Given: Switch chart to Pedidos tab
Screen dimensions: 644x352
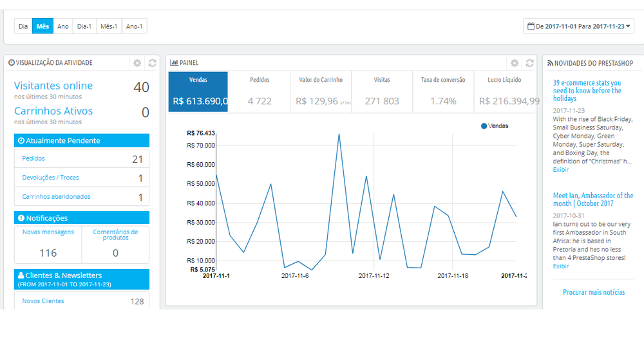Looking at the screenshot, I should click(260, 91).
